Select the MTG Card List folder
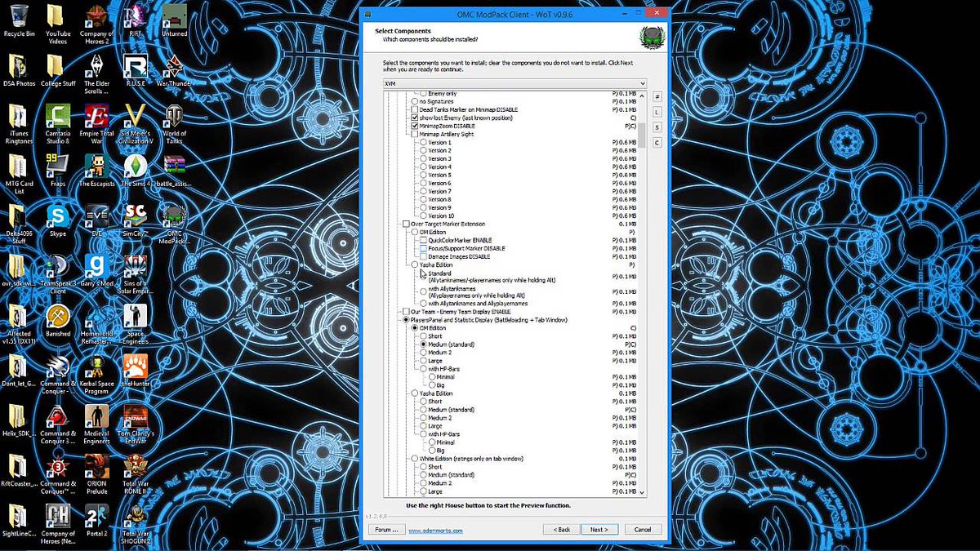980x551 pixels. pyautogui.click(x=19, y=175)
